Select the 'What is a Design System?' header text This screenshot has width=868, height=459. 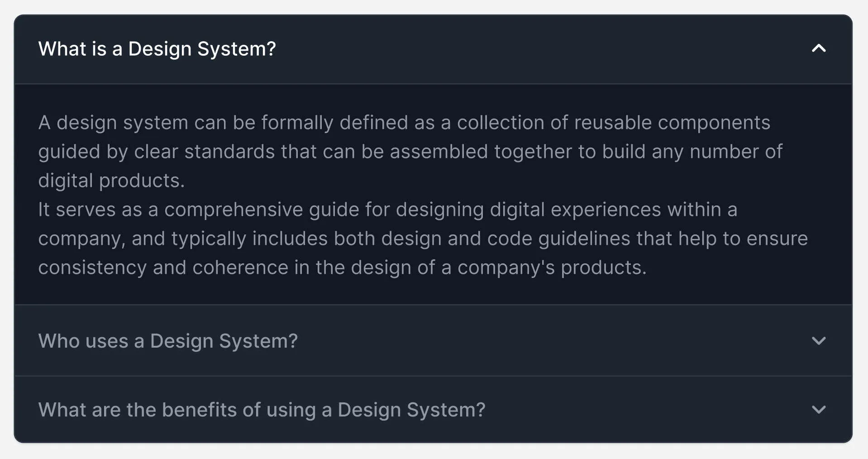coord(157,48)
